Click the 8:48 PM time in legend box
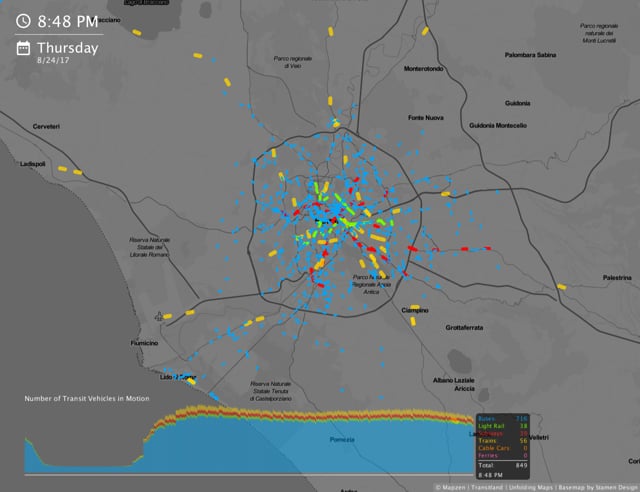 pyautogui.click(x=490, y=475)
